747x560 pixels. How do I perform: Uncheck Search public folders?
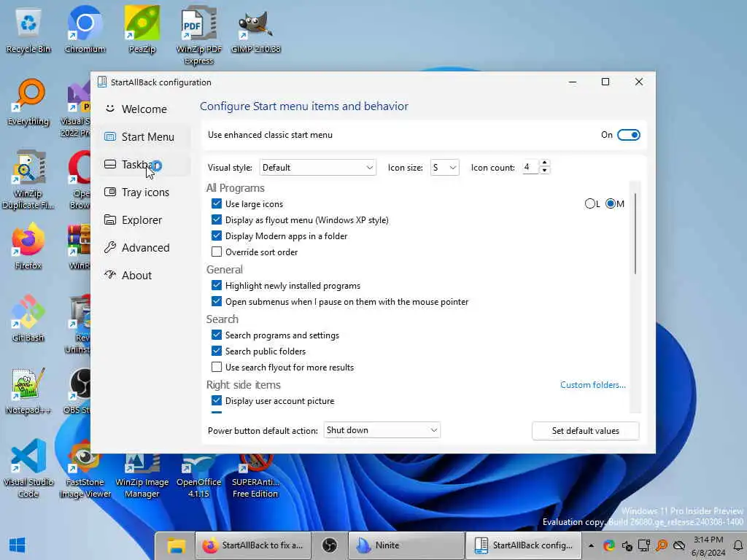(x=216, y=351)
